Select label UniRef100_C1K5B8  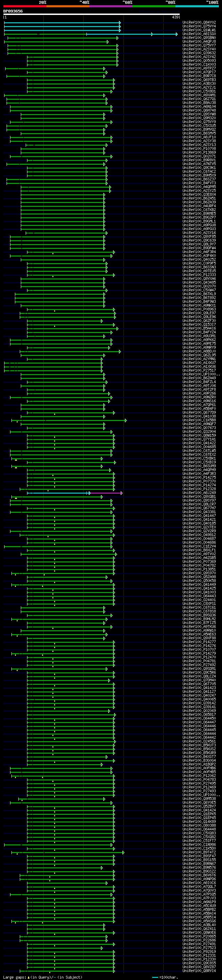199,420
